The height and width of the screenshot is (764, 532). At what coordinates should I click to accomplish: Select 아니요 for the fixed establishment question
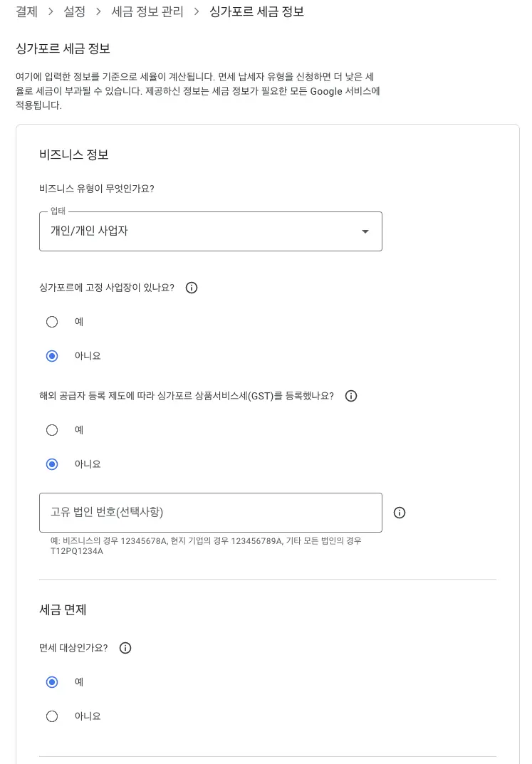coord(52,356)
